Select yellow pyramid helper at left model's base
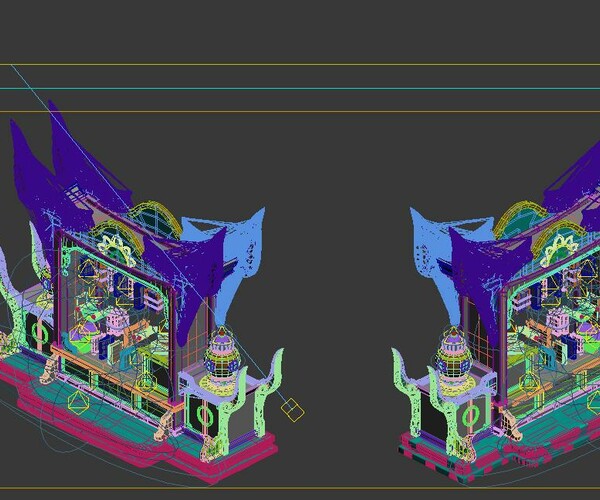This screenshot has height=500, width=600. (78, 403)
